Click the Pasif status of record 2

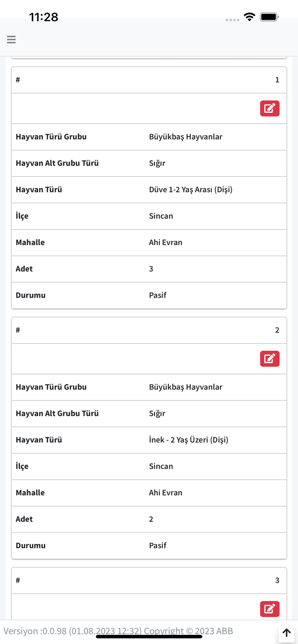click(158, 545)
